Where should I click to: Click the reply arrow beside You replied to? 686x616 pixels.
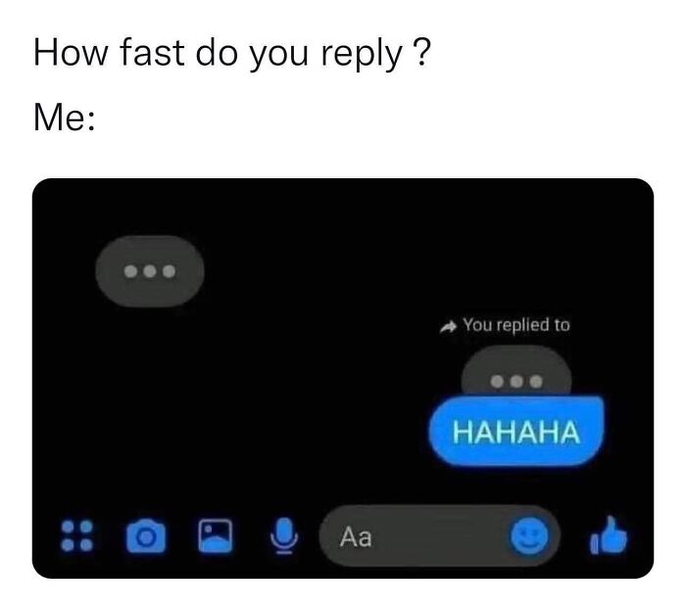point(449,326)
